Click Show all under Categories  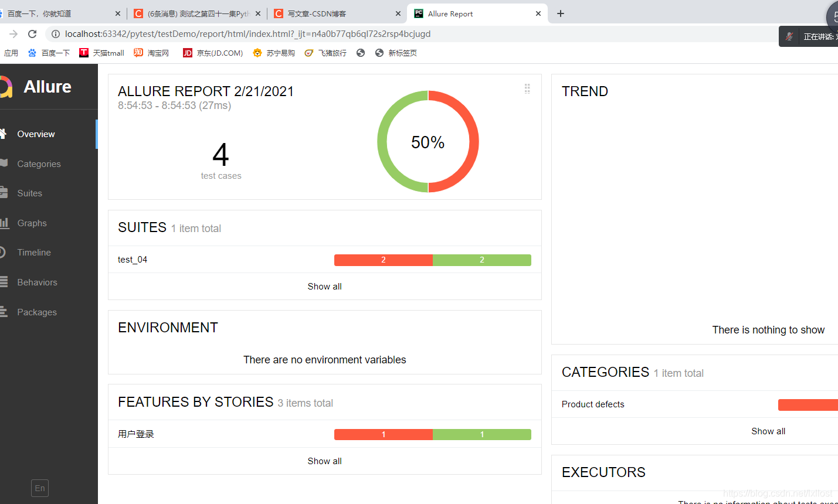[x=768, y=431]
